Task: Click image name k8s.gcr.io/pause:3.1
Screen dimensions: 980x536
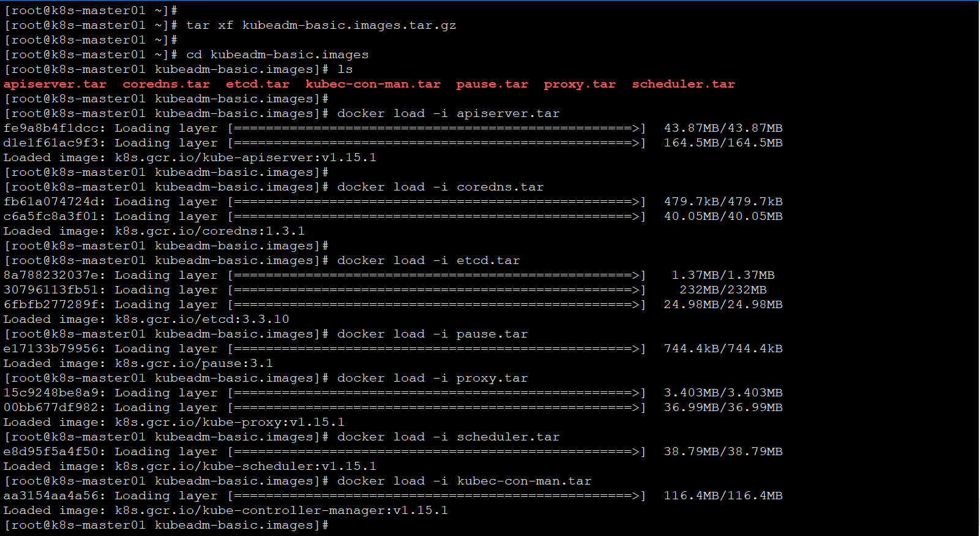Action: (194, 363)
